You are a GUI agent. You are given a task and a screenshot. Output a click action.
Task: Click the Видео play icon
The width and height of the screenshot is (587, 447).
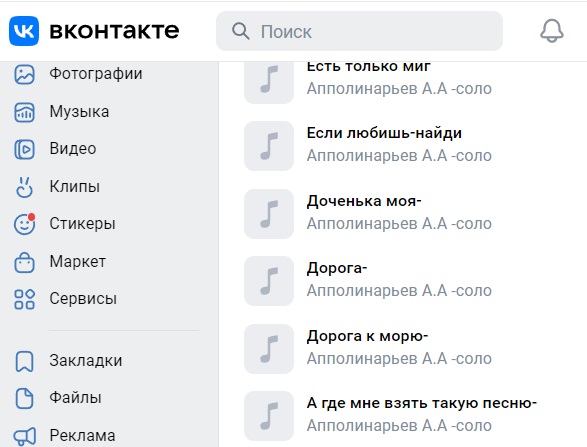[x=24, y=149]
